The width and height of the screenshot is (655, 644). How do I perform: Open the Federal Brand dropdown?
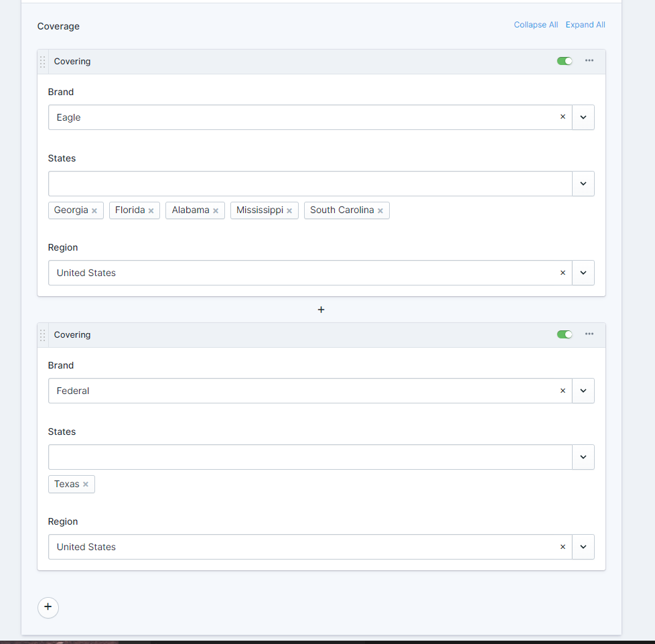click(583, 391)
